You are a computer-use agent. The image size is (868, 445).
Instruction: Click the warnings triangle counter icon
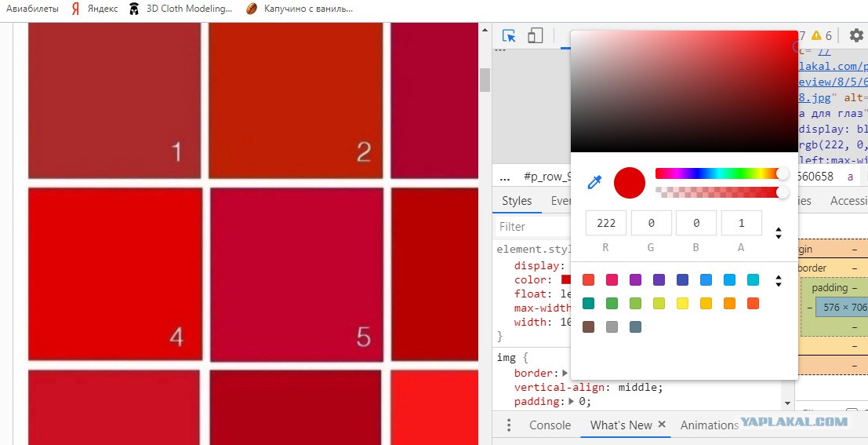(x=816, y=36)
